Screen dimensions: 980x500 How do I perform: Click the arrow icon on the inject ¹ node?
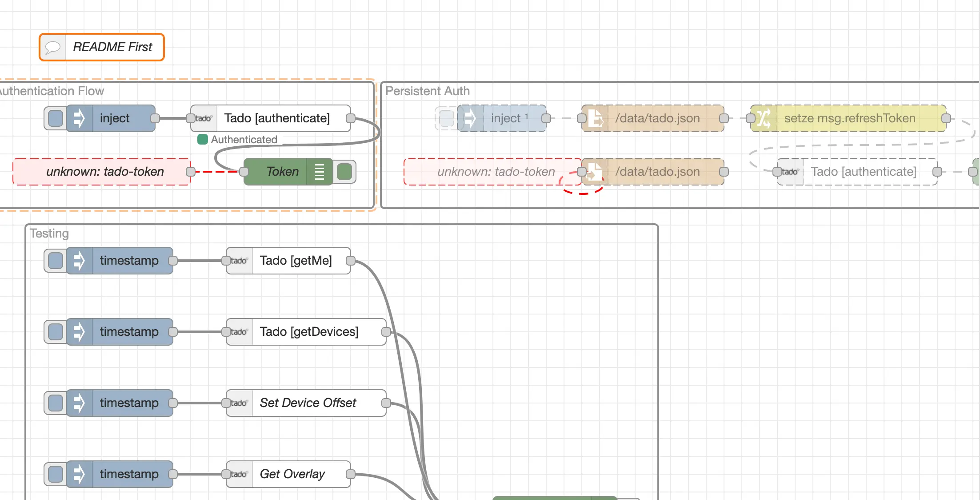[x=470, y=118]
